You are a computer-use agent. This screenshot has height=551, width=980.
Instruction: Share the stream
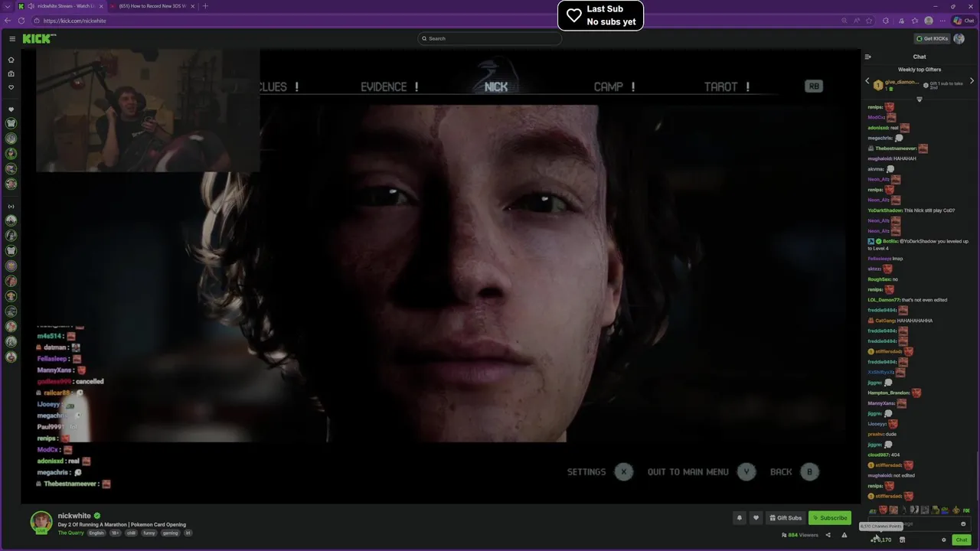point(828,535)
